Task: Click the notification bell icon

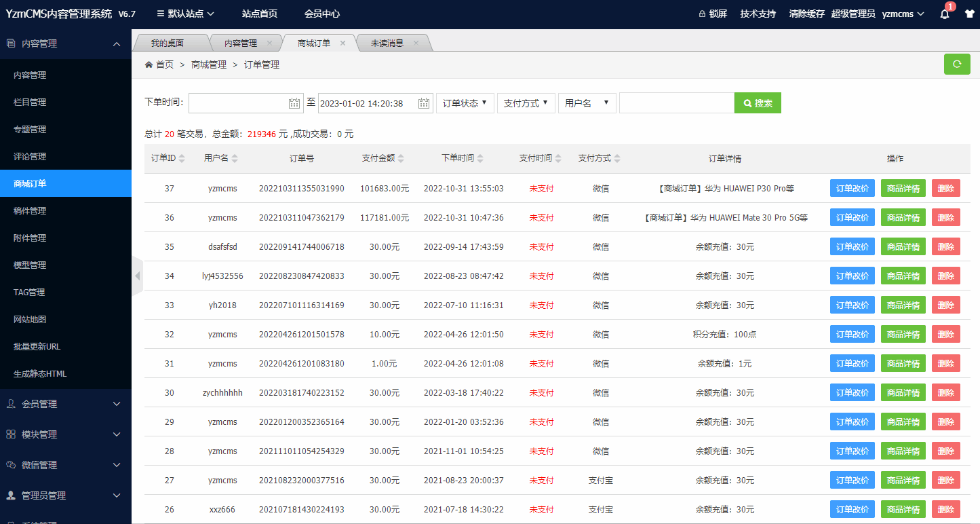Action: click(x=945, y=14)
